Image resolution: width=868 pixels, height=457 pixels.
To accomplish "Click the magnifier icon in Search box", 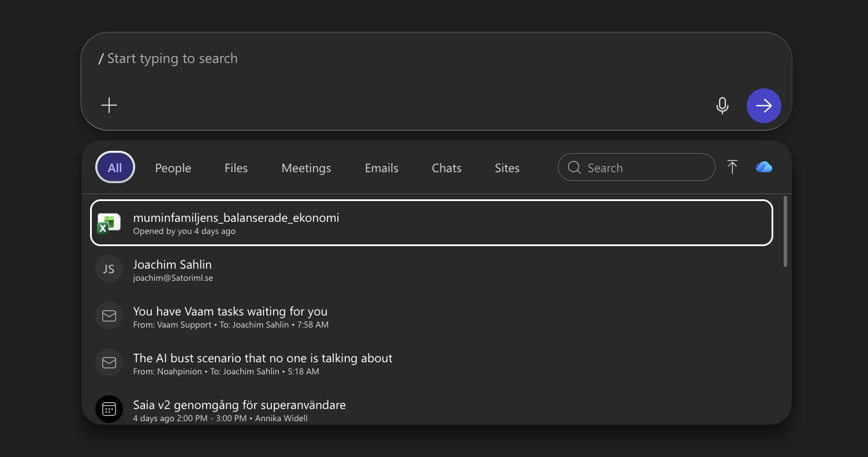I will point(574,168).
